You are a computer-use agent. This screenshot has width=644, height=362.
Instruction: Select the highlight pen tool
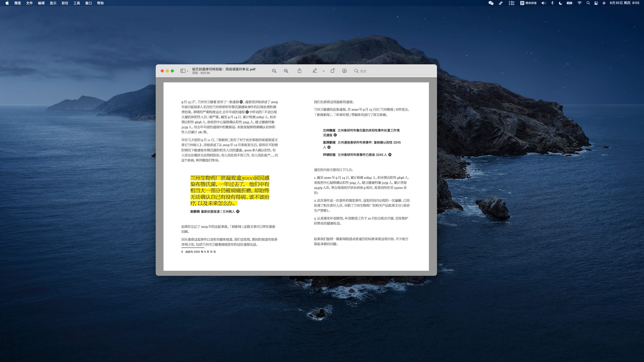pyautogui.click(x=315, y=71)
